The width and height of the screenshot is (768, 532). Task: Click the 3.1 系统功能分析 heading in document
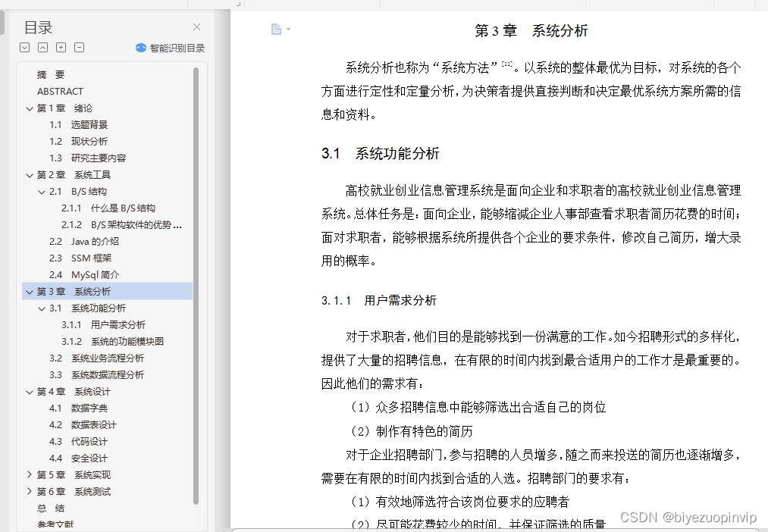pos(381,154)
